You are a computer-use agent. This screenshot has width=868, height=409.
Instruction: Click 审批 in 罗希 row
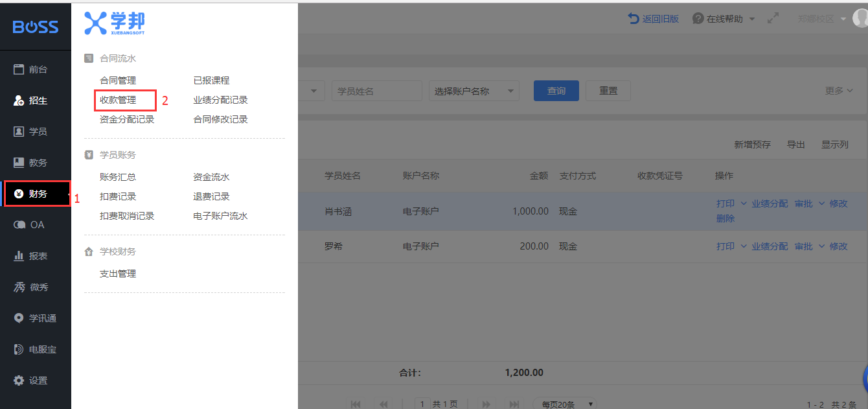pyautogui.click(x=804, y=246)
